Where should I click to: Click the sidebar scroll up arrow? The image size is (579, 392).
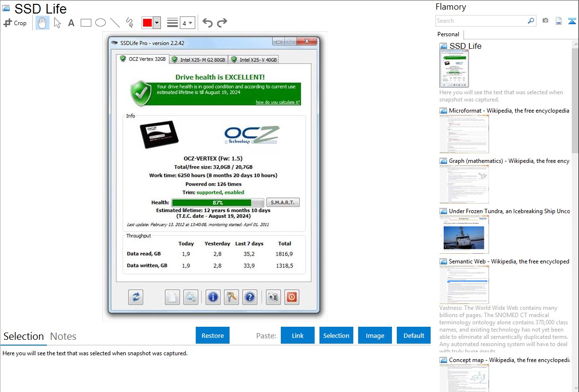(x=575, y=44)
